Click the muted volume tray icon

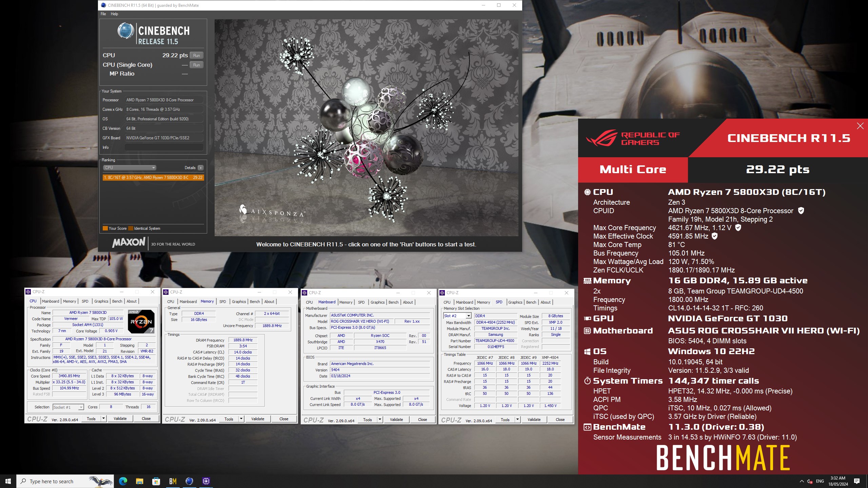click(810, 481)
